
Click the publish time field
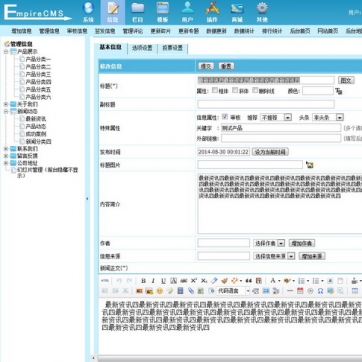coord(223,152)
